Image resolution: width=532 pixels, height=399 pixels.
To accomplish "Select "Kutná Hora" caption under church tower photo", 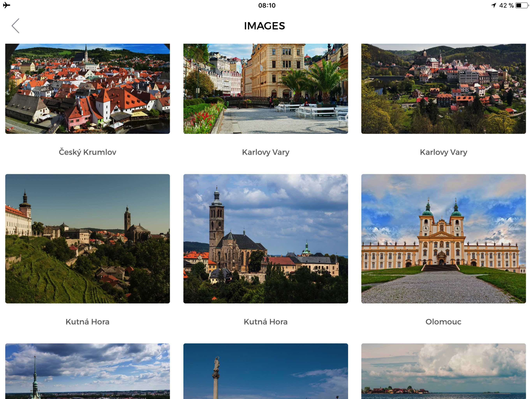I will 266,321.
